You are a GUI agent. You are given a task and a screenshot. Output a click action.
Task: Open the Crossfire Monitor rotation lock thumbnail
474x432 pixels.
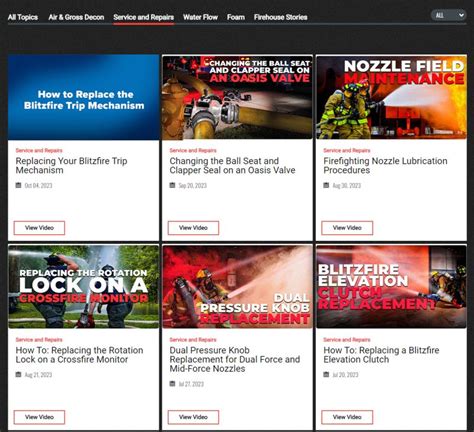point(84,287)
